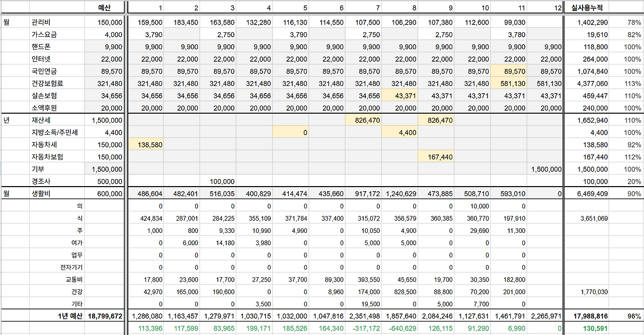Select month 7 total 2,351,498
This screenshot has width=644, height=335.
(x=366, y=316)
